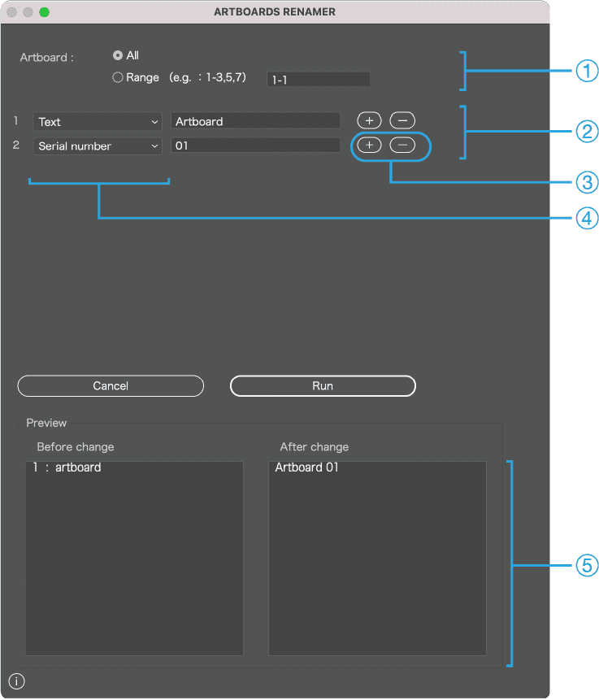Screen dimensions: 599x700
Task: Open the Text type dropdown in row 1
Action: (98, 122)
